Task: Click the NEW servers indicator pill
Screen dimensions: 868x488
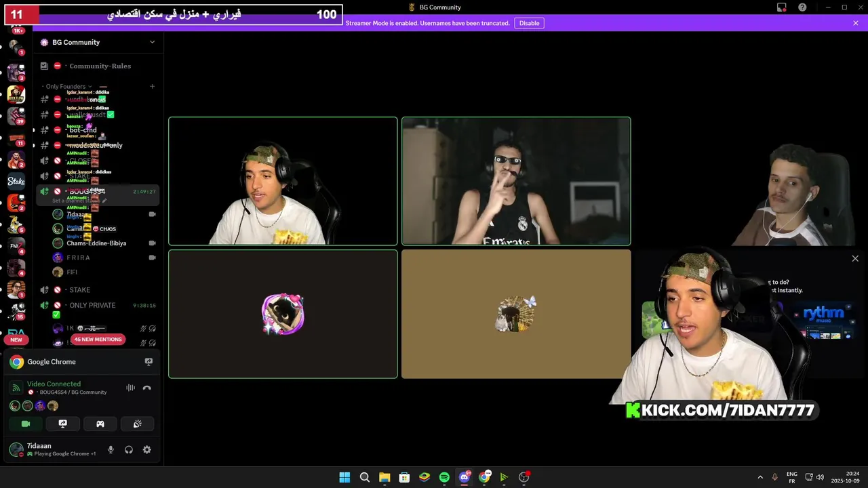Action: [16, 340]
